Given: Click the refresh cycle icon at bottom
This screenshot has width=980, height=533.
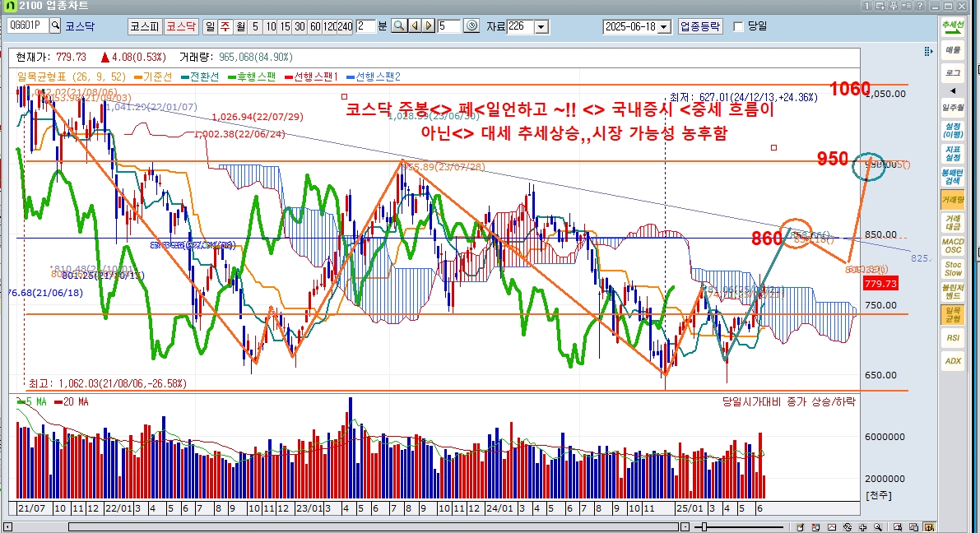Looking at the screenshot, I should [848, 527].
